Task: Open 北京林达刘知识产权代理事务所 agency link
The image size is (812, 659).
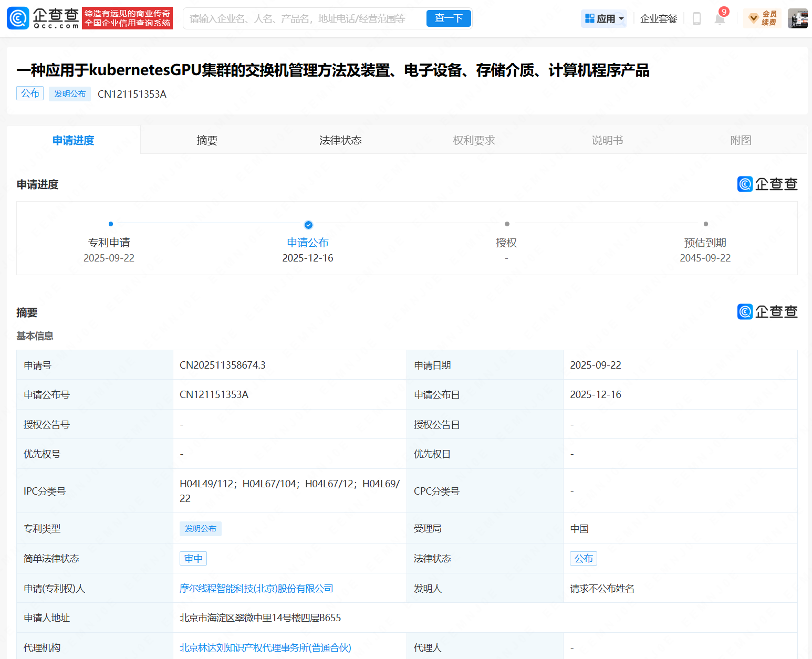Action: click(x=265, y=647)
